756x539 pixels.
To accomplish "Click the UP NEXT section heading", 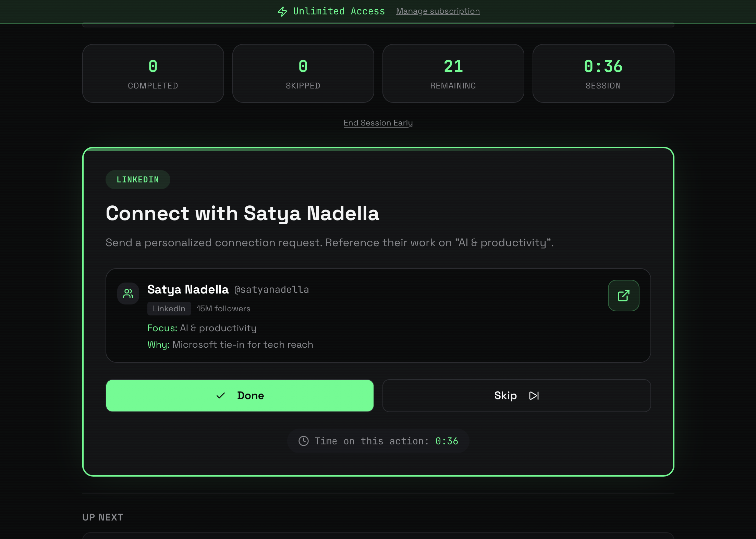I will [x=103, y=517].
